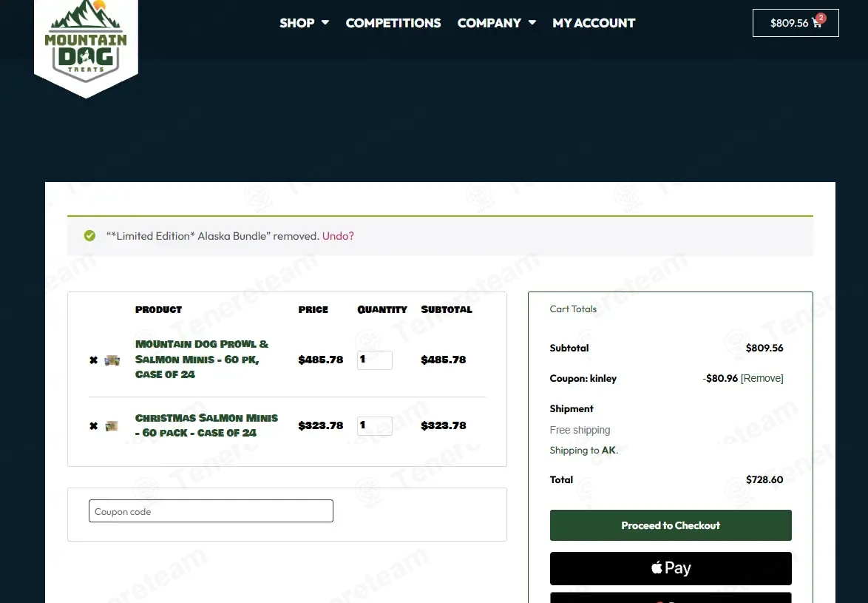868x603 pixels.
Task: Click Proceed to Checkout button
Action: 671,525
